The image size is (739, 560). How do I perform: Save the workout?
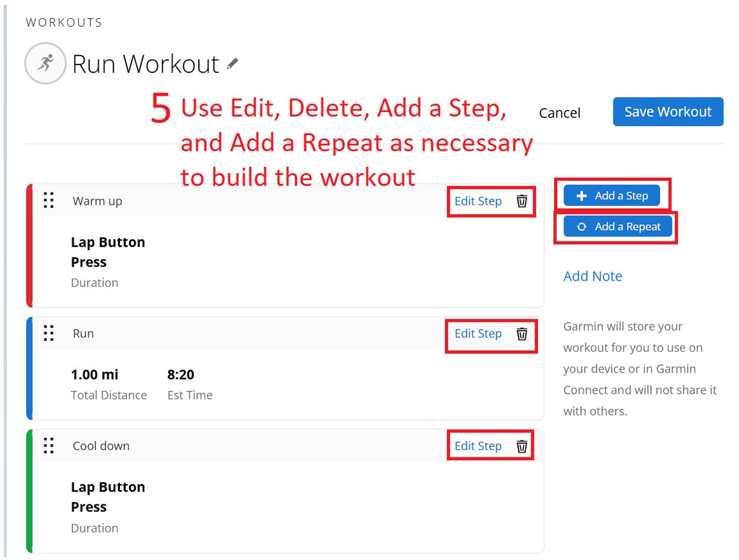tap(668, 111)
